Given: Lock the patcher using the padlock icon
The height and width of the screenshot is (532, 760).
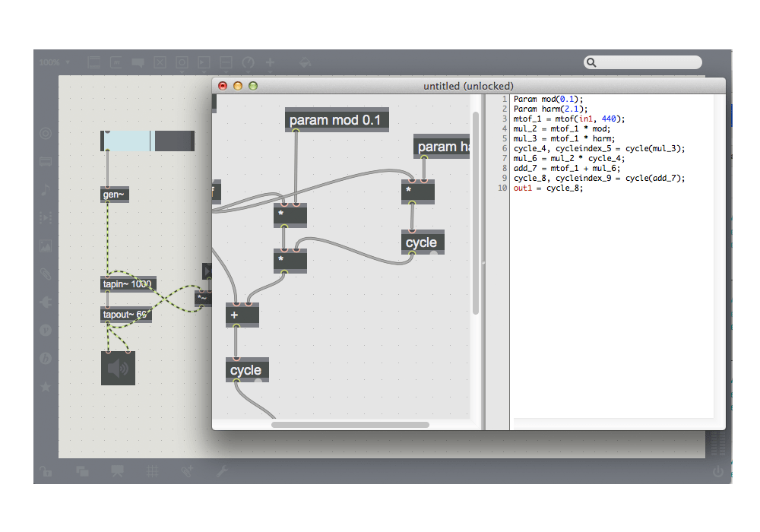Looking at the screenshot, I should click(x=46, y=471).
